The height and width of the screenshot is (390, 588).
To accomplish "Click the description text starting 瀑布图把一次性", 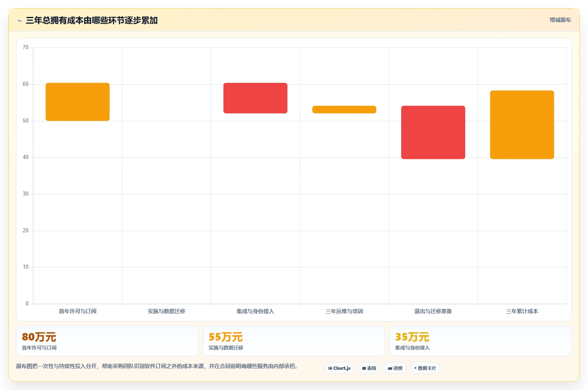I will click(157, 366).
